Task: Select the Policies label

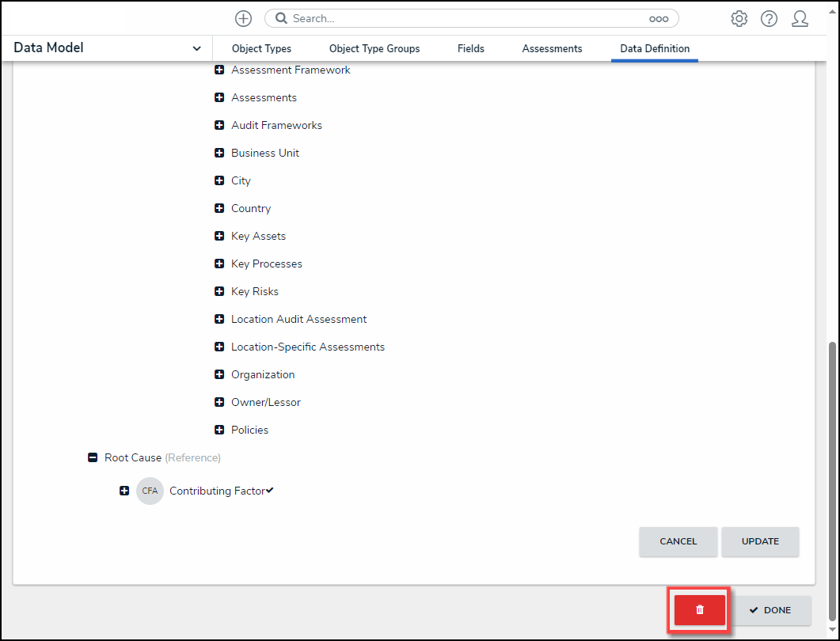Action: (x=249, y=430)
